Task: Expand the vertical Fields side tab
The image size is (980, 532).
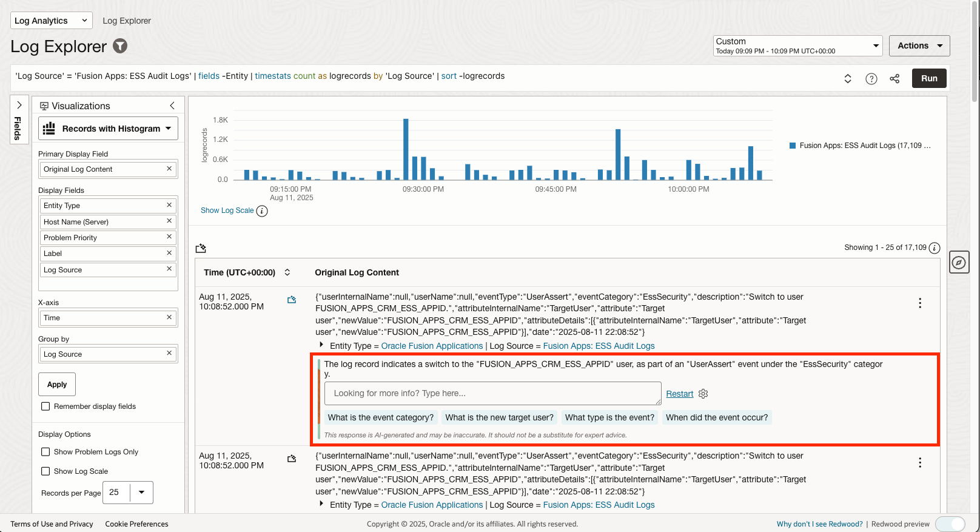Action: [x=19, y=120]
